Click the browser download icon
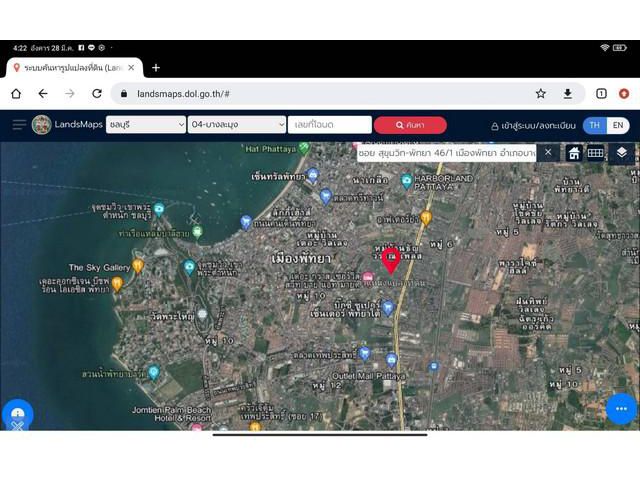Image resolution: width=640 pixels, height=480 pixels. (x=568, y=93)
